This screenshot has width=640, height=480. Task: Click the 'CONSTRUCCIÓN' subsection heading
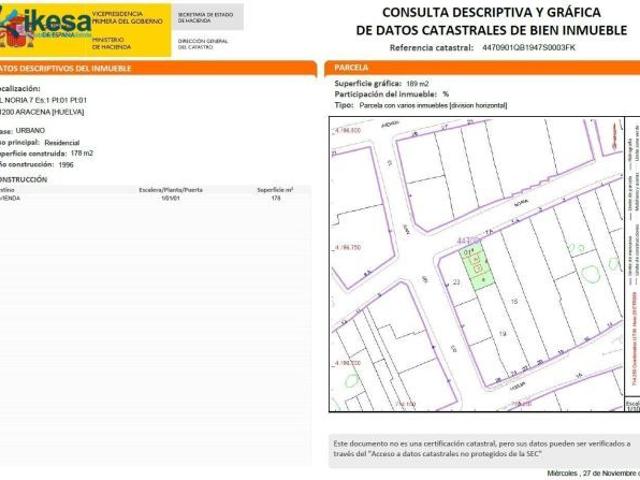(x=23, y=179)
